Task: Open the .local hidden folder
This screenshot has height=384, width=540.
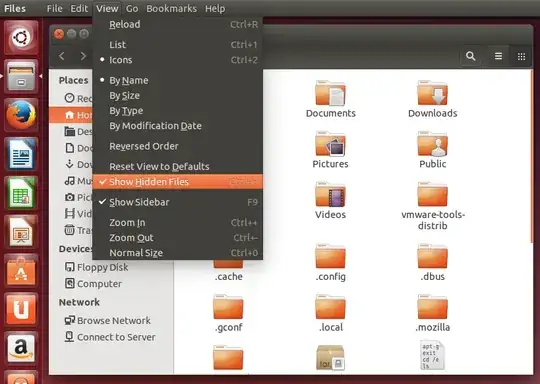Action: pyautogui.click(x=330, y=307)
